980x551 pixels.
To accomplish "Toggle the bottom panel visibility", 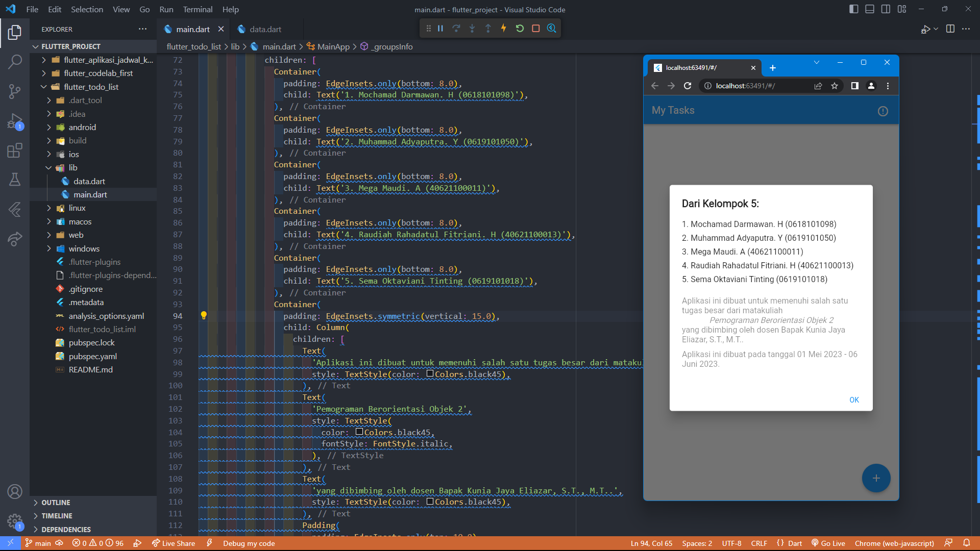I will point(869,9).
